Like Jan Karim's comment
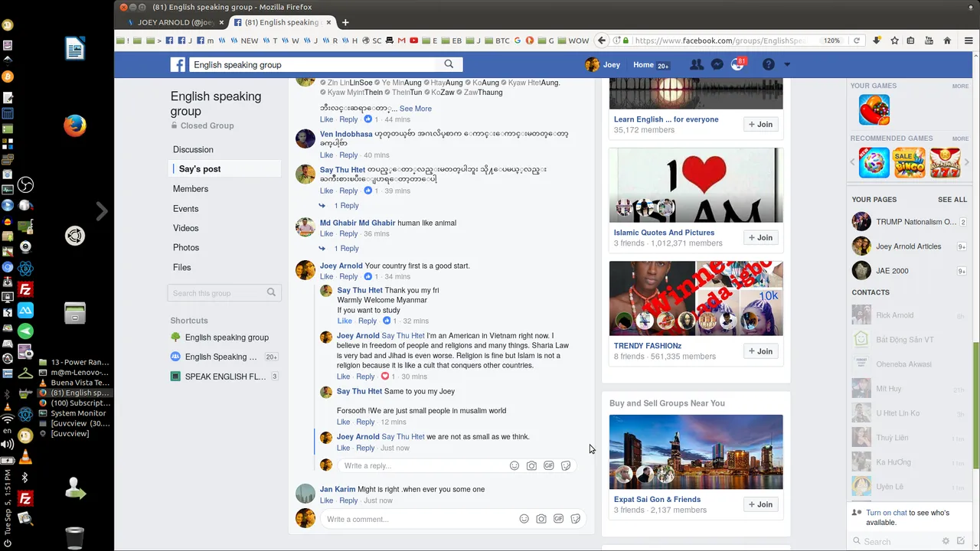Image resolution: width=980 pixels, height=551 pixels. point(326,500)
